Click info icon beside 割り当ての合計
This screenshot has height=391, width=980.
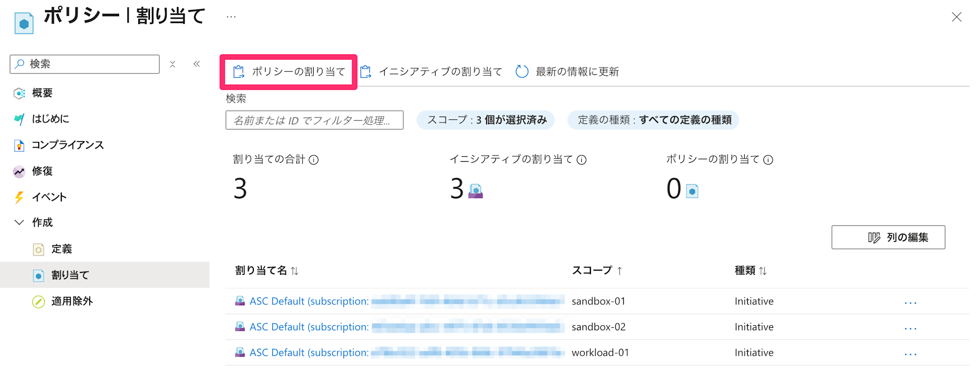click(x=314, y=160)
